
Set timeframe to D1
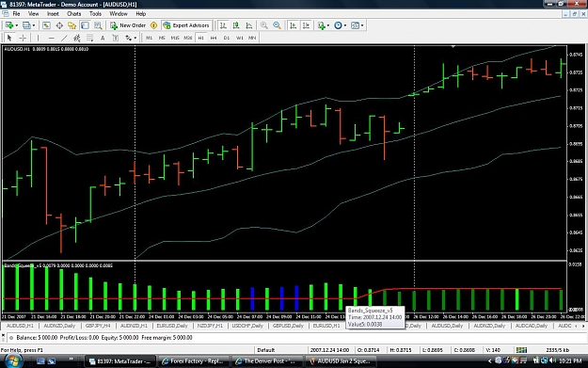pyautogui.click(x=226, y=38)
